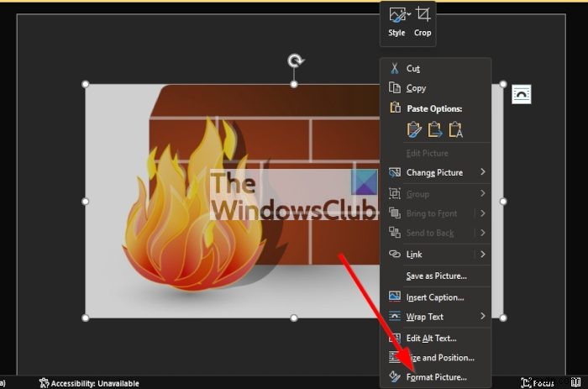Viewport: 588px width, 389px height.
Task: Click the Change Picture icon
Action: pos(395,172)
